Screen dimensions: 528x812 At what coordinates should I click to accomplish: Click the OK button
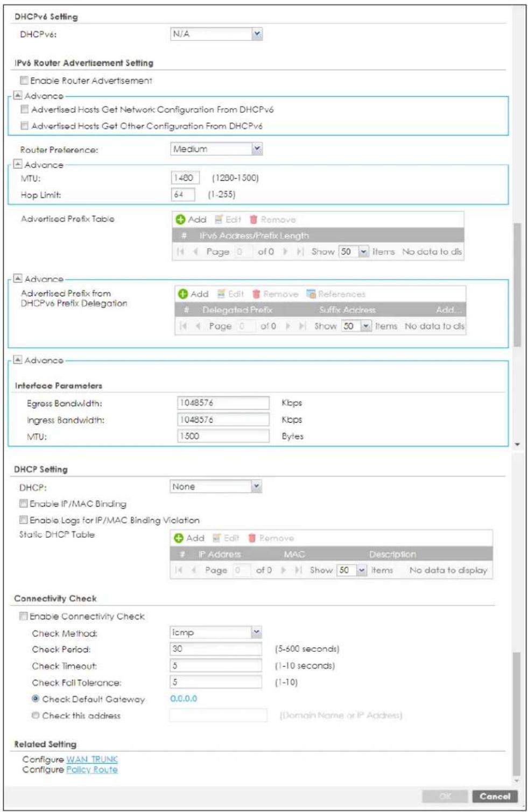tap(445, 796)
